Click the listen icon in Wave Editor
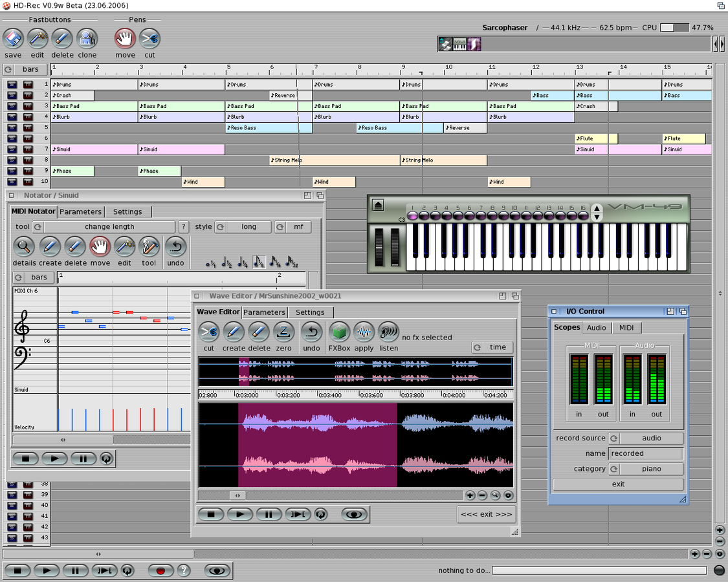This screenshot has width=728, height=582. 388,332
